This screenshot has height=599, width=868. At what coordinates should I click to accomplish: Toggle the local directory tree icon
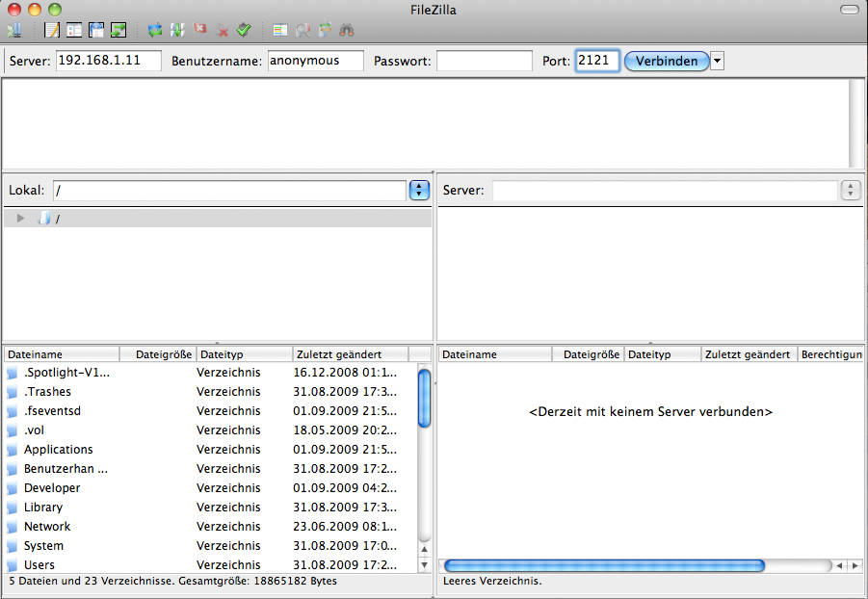(74, 30)
